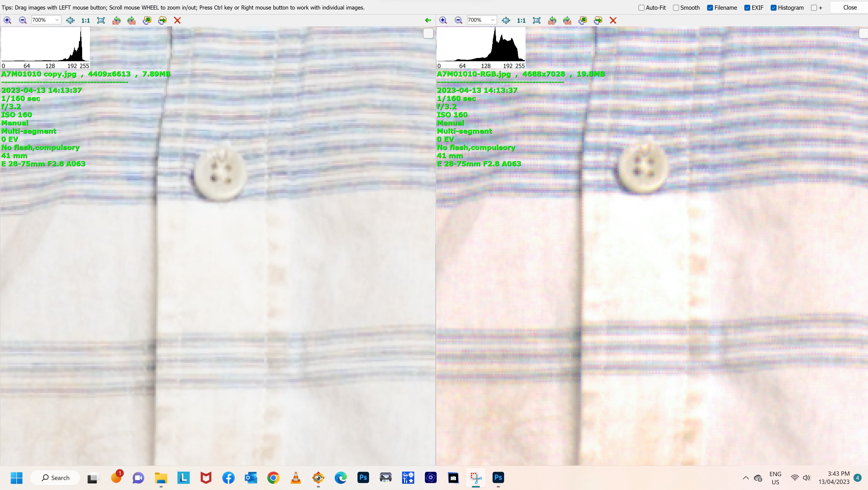868x490 pixels.
Task: Enable the Auto-Fit checkbox
Action: pyautogui.click(x=642, y=8)
